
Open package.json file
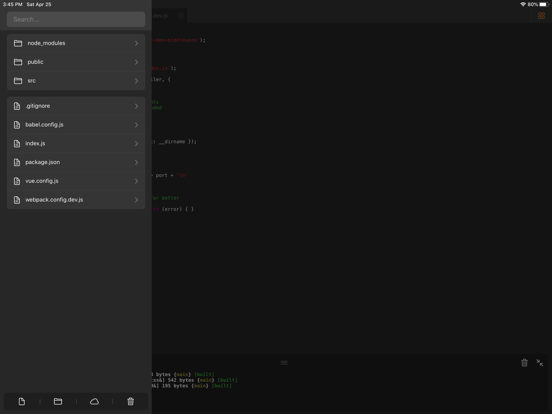coord(76,162)
